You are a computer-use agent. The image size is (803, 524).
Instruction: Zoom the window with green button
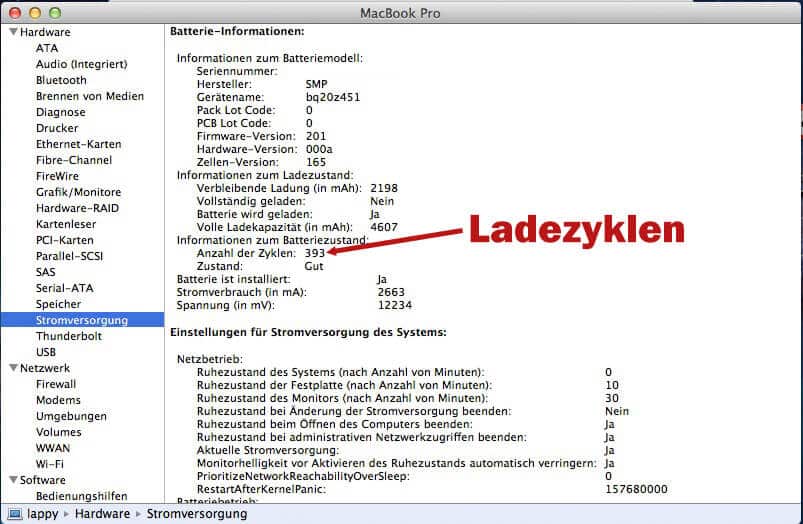[55, 12]
